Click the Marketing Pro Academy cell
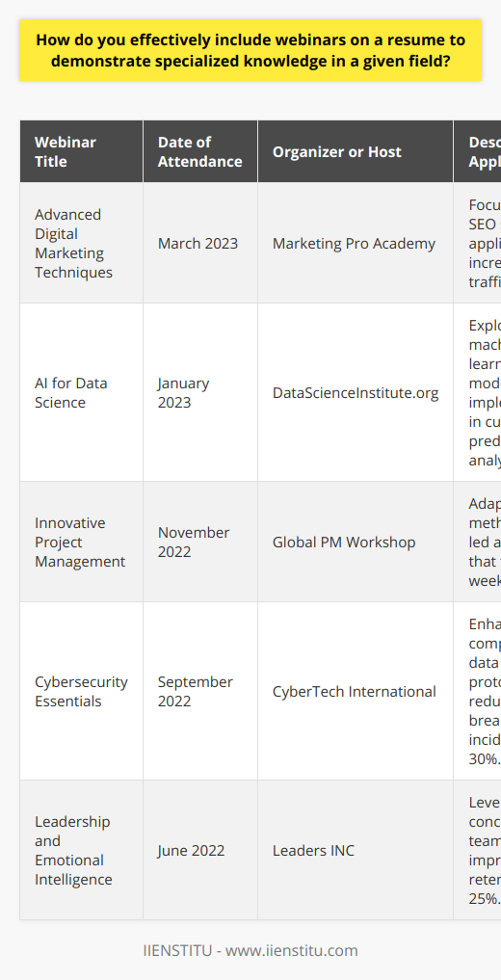The width and height of the screenshot is (501, 980). [x=355, y=243]
